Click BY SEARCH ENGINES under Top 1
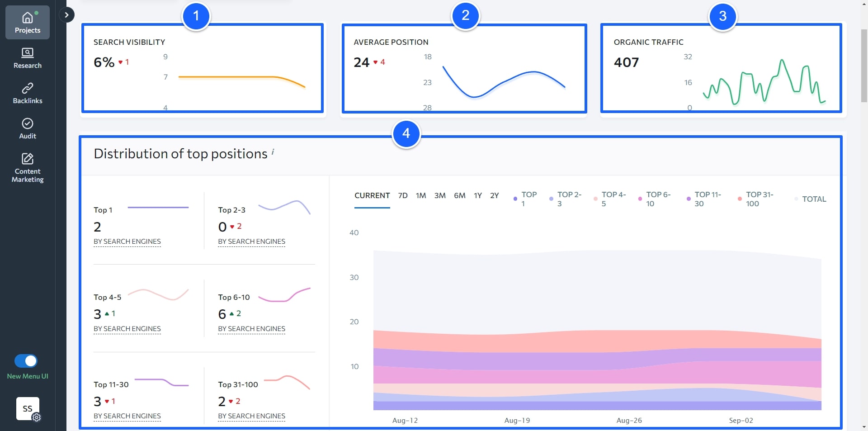Screen dimensions: 868x431 coord(127,242)
